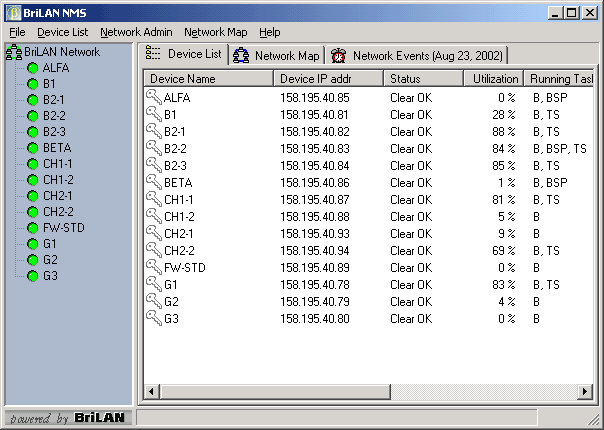The width and height of the screenshot is (604, 430).
Task: Click the green status dot beside B2-1
Action: 33,100
